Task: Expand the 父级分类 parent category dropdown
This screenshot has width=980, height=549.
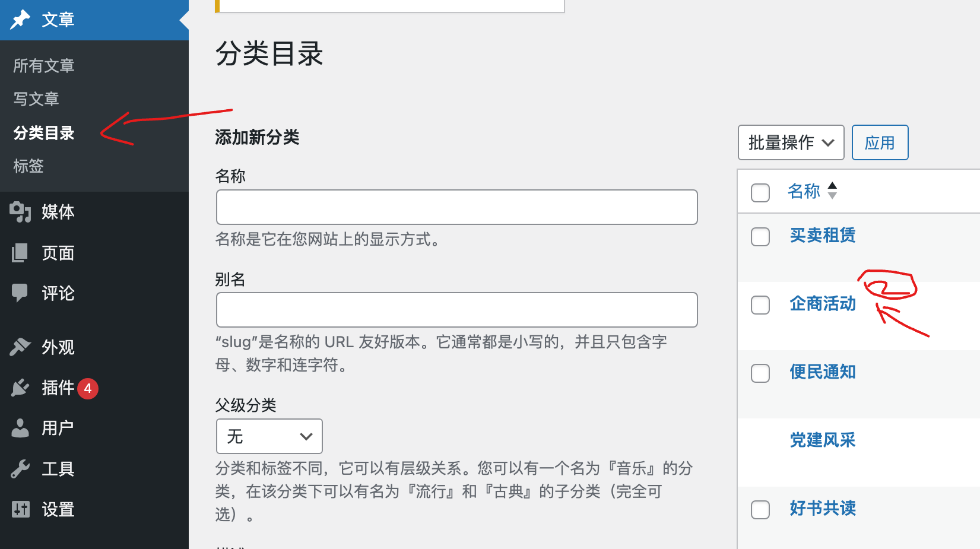Action: tap(269, 436)
